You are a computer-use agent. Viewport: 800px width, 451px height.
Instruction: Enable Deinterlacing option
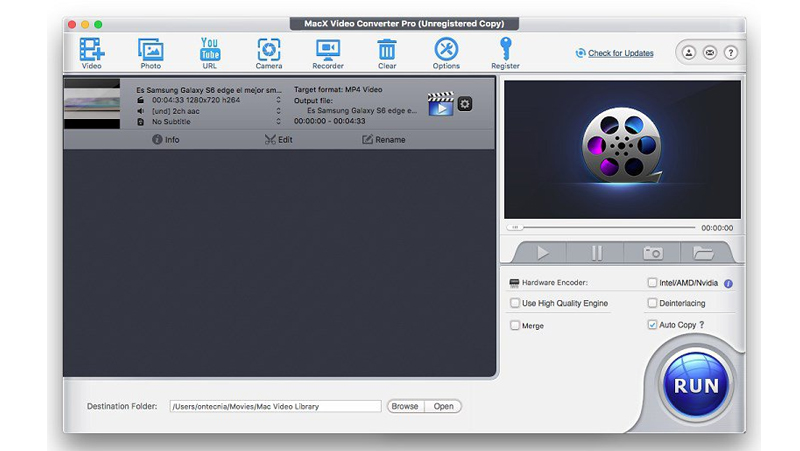[x=652, y=303]
